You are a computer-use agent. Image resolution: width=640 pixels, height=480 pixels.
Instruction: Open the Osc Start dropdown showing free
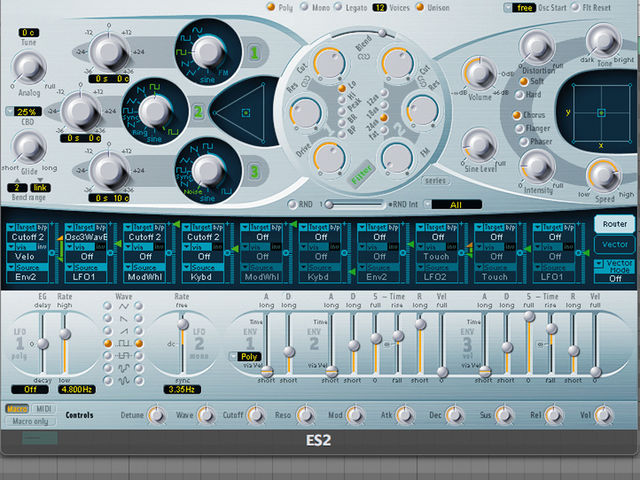(x=520, y=7)
